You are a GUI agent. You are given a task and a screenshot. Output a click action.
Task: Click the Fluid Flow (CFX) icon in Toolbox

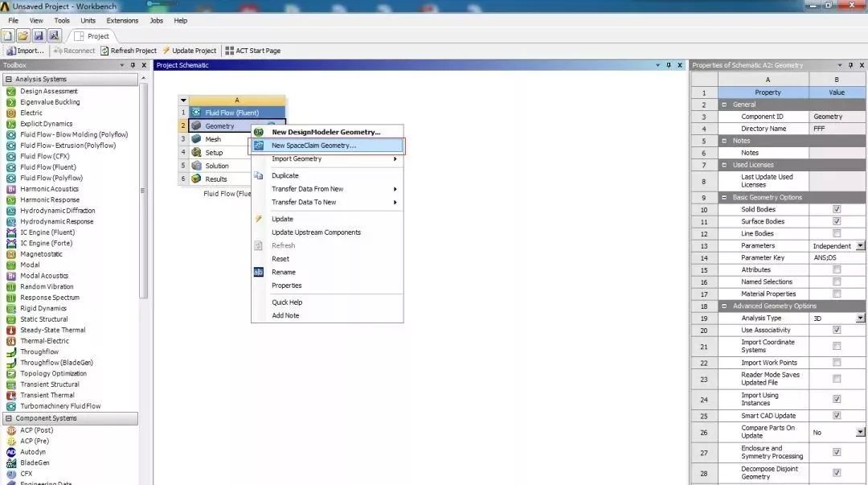pos(11,156)
